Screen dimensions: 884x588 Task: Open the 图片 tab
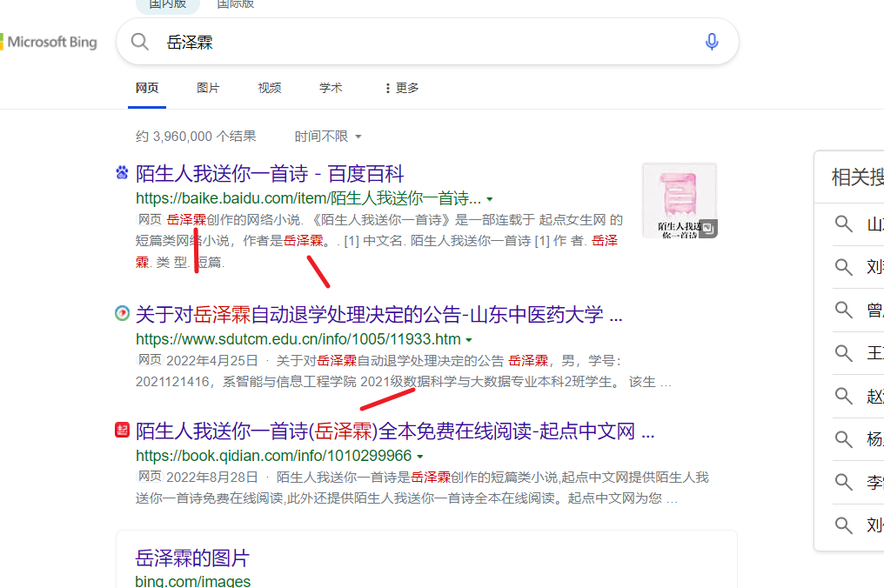[208, 88]
